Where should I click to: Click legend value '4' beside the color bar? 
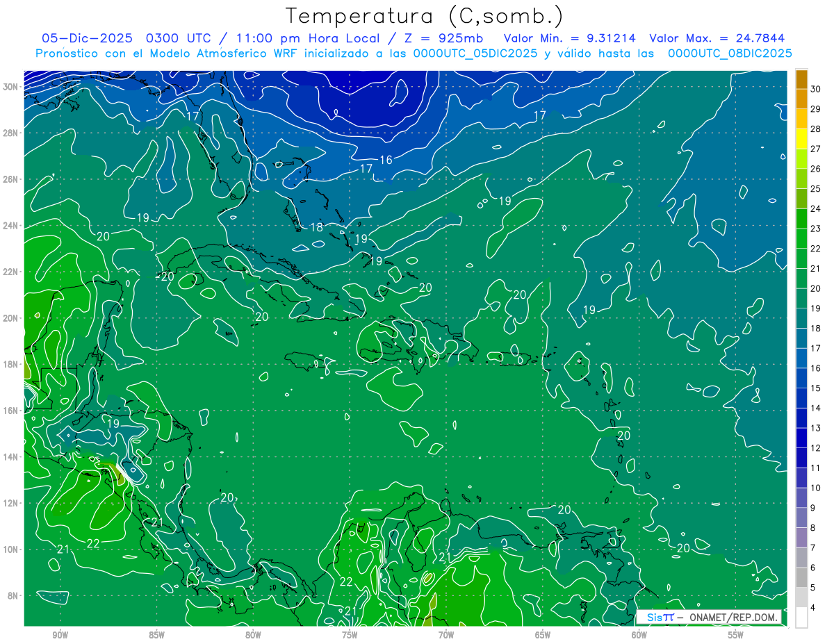pyautogui.click(x=814, y=608)
